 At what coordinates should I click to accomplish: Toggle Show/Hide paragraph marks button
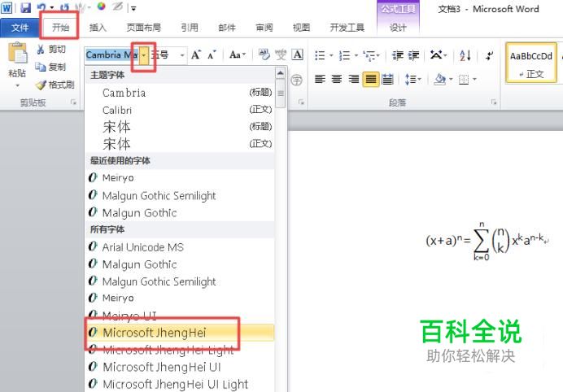pyautogui.click(x=490, y=55)
